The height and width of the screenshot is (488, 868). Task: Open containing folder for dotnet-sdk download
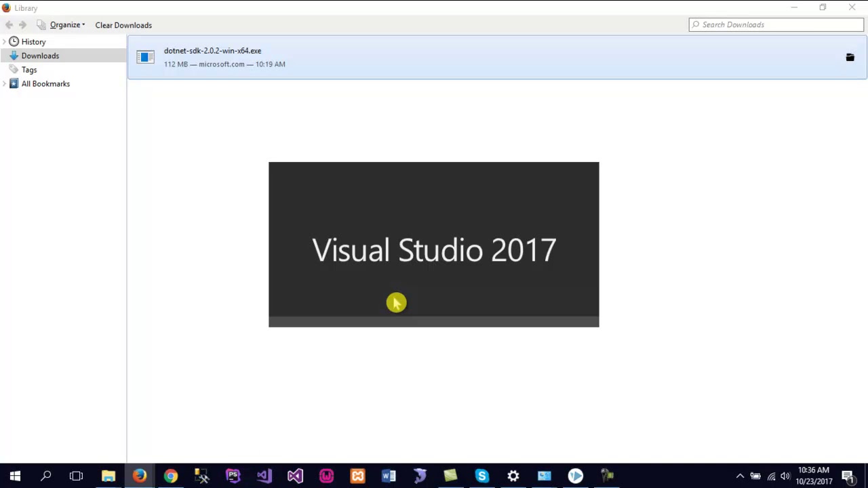[850, 58]
